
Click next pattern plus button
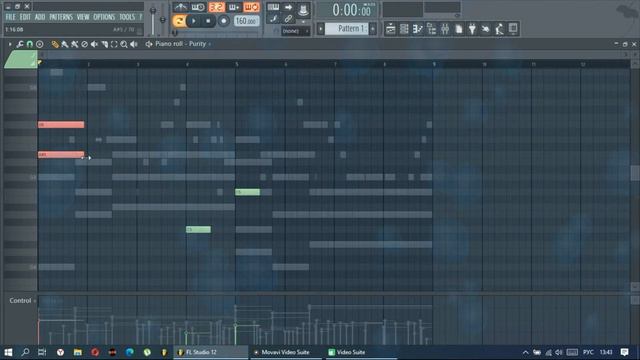[x=373, y=29]
